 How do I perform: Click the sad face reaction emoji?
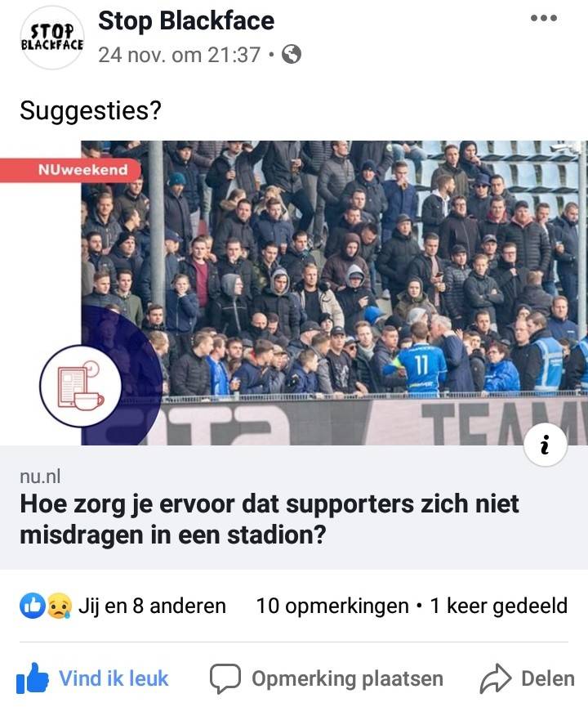pos(60,606)
